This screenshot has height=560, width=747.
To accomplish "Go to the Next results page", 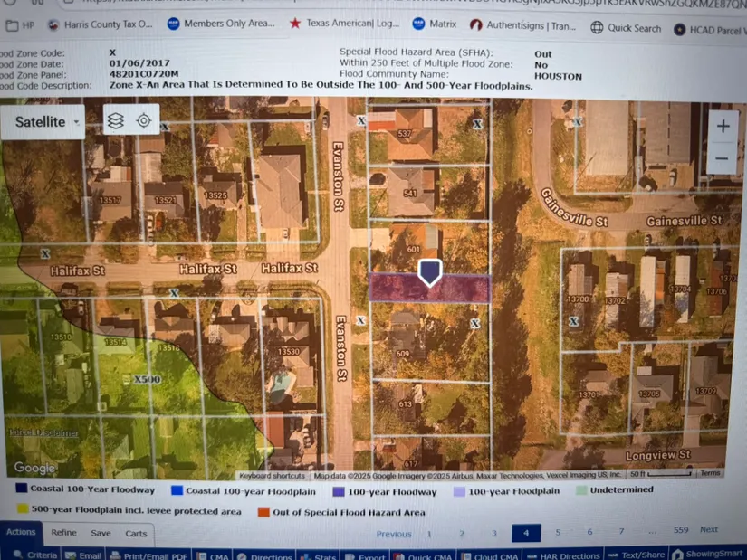I will point(708,530).
